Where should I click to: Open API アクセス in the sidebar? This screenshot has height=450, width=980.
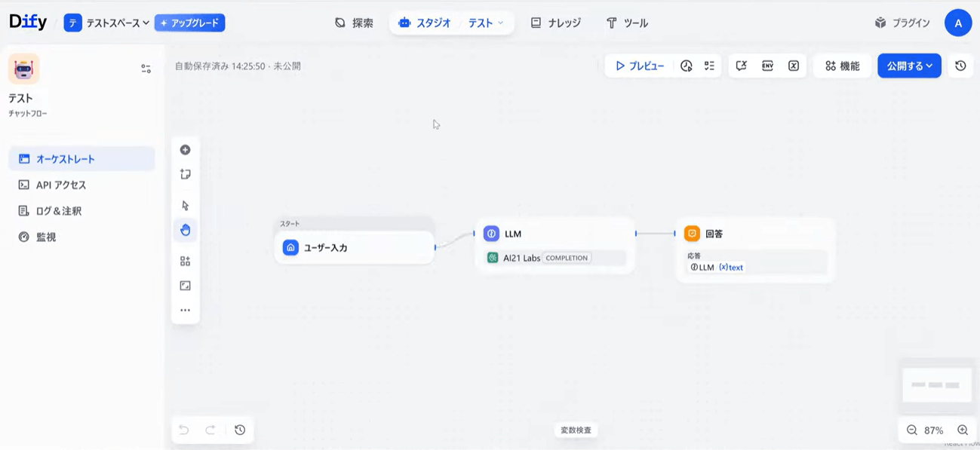(81, 185)
